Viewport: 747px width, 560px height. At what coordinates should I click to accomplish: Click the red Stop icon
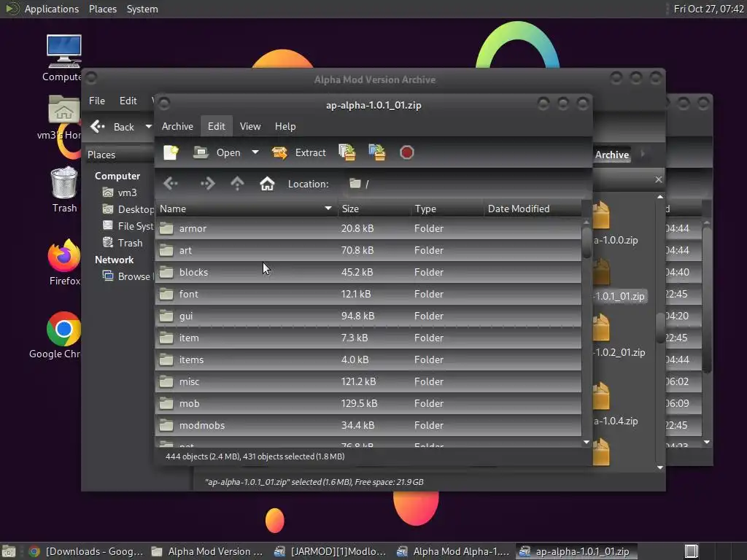click(406, 152)
